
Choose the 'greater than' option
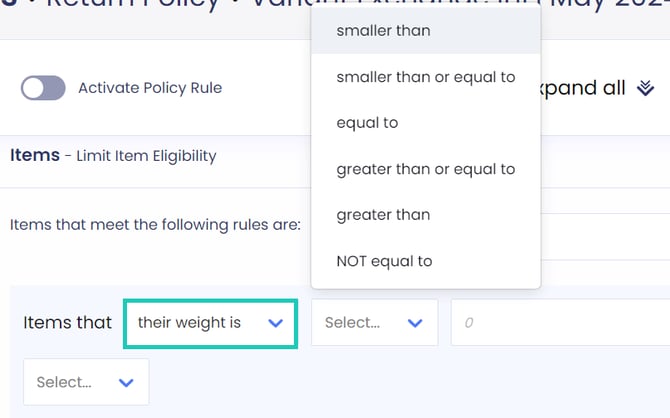[384, 215]
